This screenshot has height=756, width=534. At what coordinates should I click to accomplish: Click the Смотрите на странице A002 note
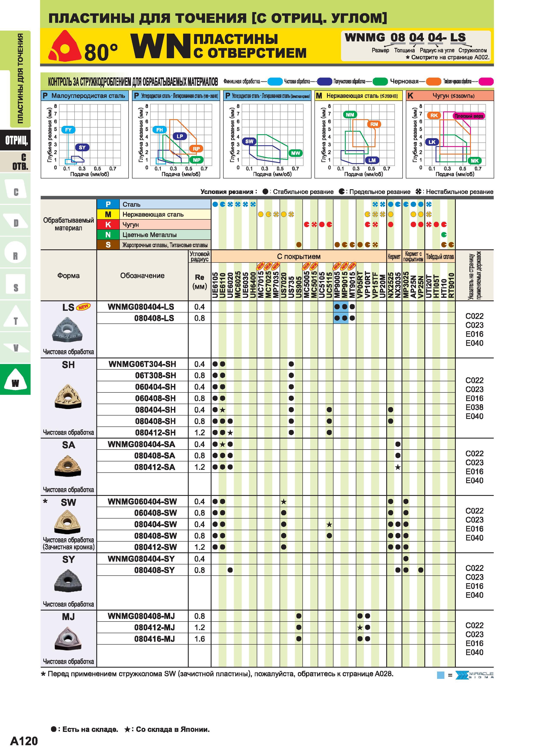click(x=448, y=57)
